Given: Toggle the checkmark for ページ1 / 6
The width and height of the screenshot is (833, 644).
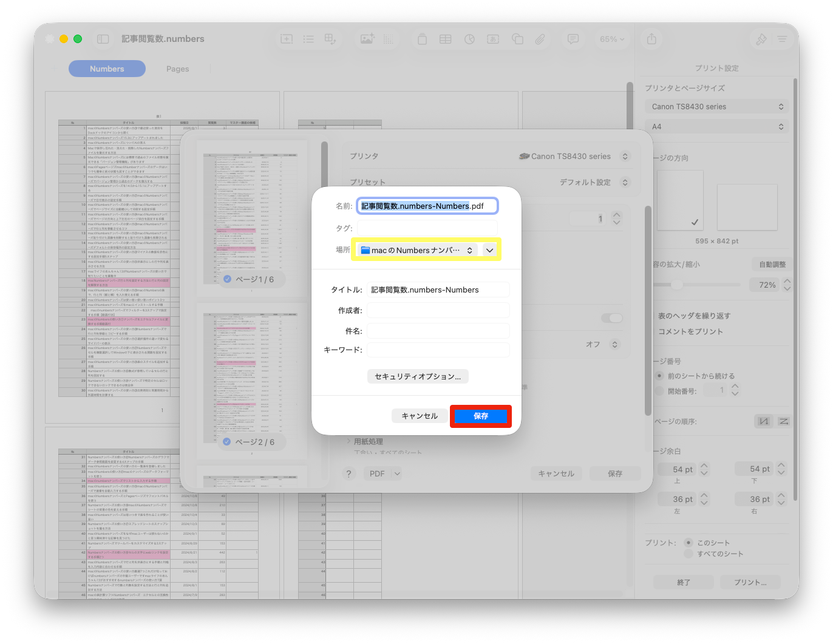Looking at the screenshot, I should pos(227,279).
